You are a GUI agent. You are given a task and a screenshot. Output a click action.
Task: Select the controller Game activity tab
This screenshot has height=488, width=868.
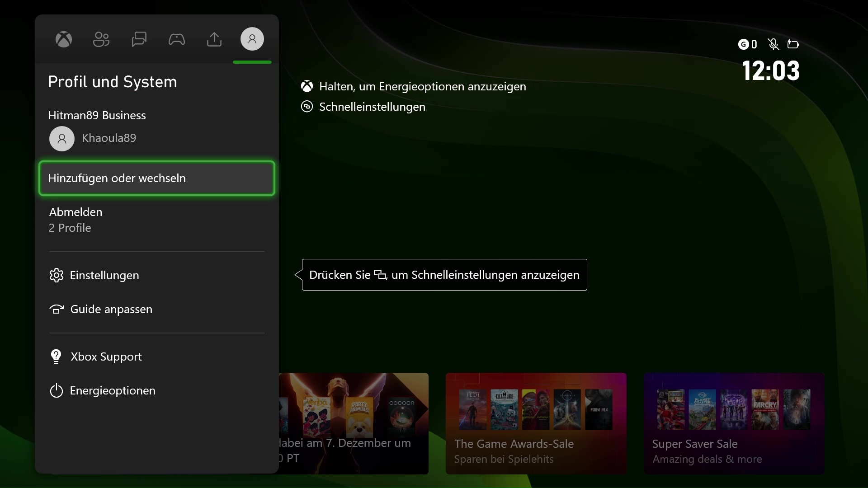[177, 39]
